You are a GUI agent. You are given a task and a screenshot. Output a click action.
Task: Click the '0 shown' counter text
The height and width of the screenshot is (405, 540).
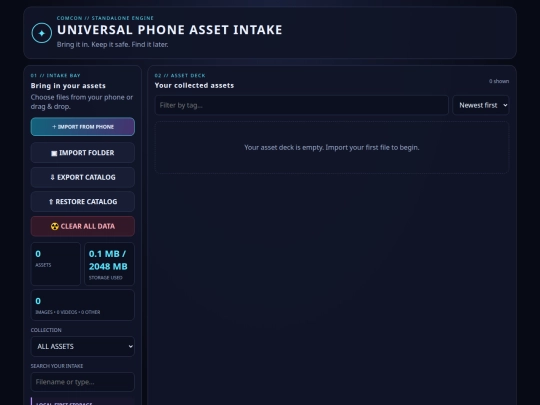(499, 81)
